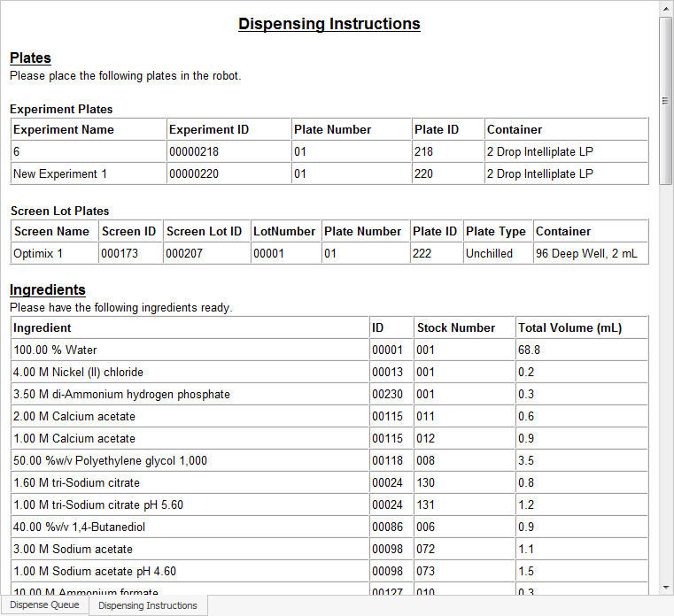Select the New Experiment 1 name cell
Image resolution: width=674 pixels, height=616 pixels.
(60, 174)
